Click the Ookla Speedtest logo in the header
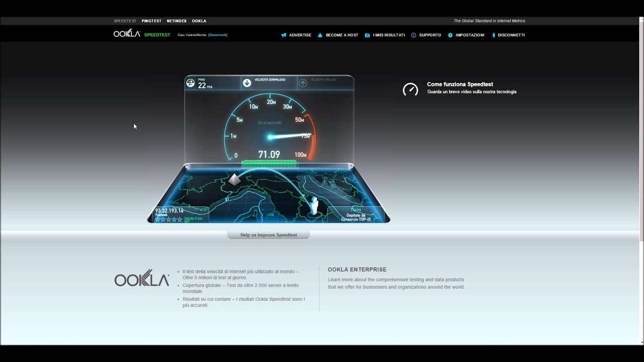The height and width of the screenshot is (362, 644). [142, 34]
